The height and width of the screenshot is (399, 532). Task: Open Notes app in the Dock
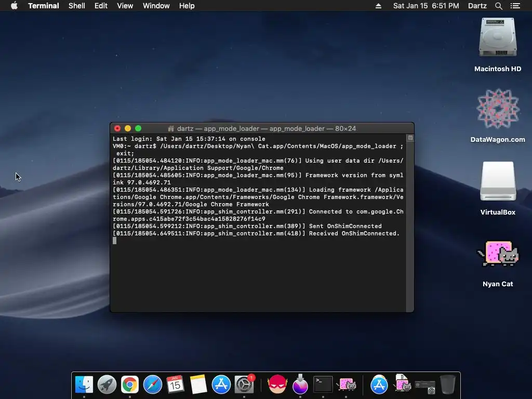pyautogui.click(x=198, y=384)
